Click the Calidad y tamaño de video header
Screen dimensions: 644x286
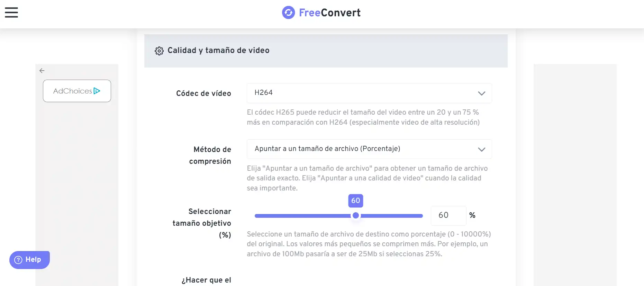218,51
